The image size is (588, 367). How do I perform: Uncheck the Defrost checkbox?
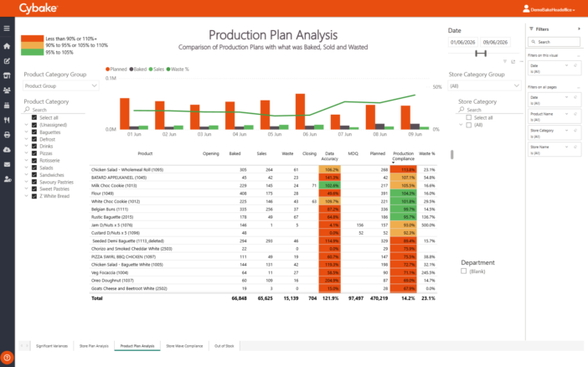coord(34,139)
